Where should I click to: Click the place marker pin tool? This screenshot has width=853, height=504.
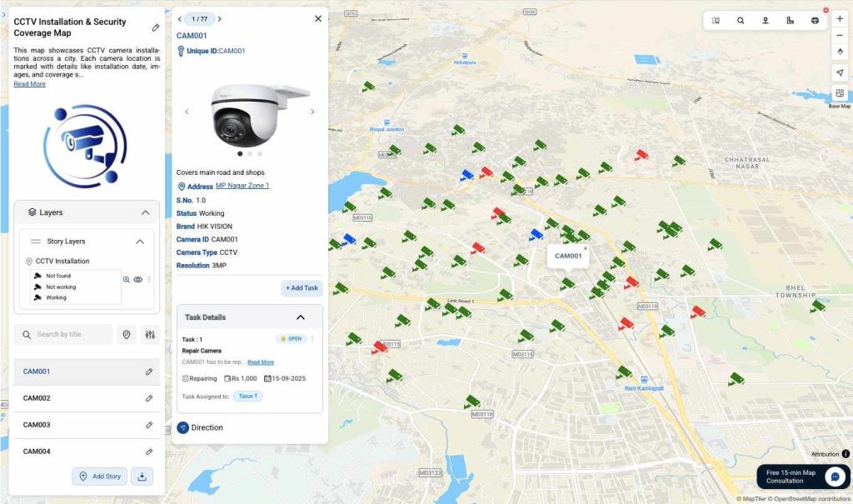point(765,21)
